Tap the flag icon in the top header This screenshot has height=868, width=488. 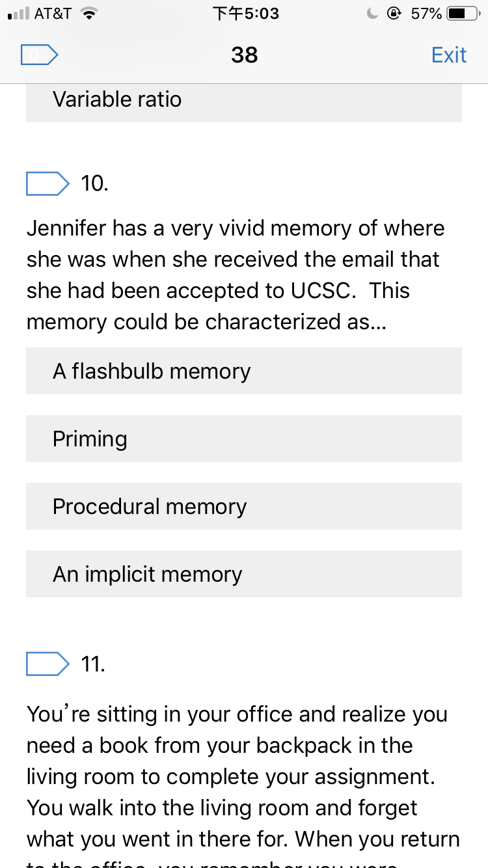[x=40, y=55]
